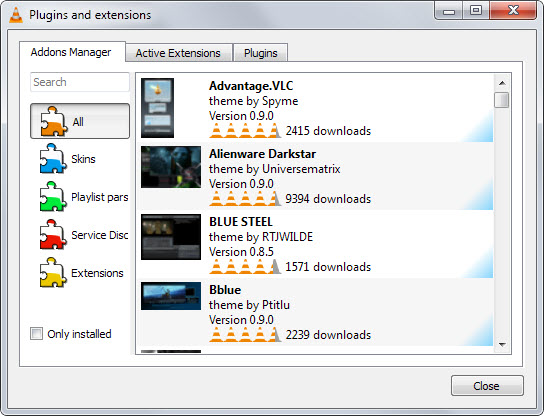The height and width of the screenshot is (416, 544).
Task: Click the cone rating of BLUE STEEL
Action: pos(245,267)
